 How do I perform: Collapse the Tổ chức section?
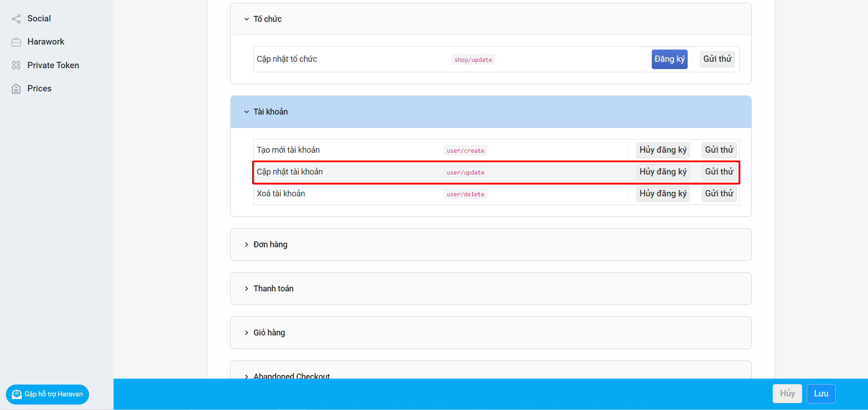(247, 19)
